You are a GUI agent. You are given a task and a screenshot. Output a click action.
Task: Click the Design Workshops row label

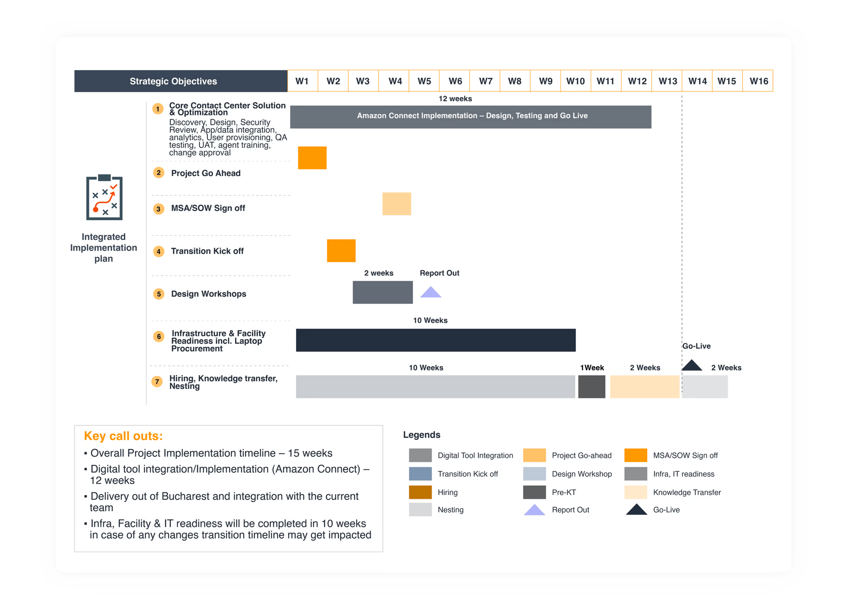click(209, 294)
